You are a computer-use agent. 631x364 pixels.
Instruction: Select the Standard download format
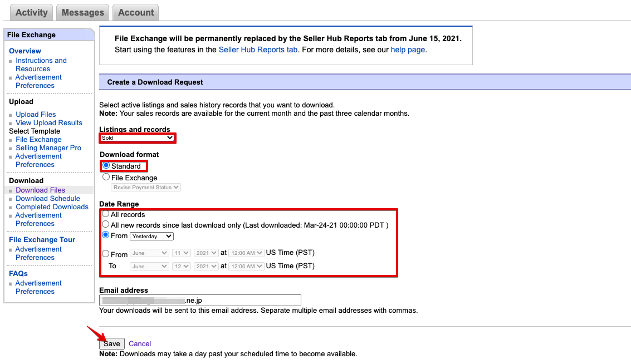106,166
